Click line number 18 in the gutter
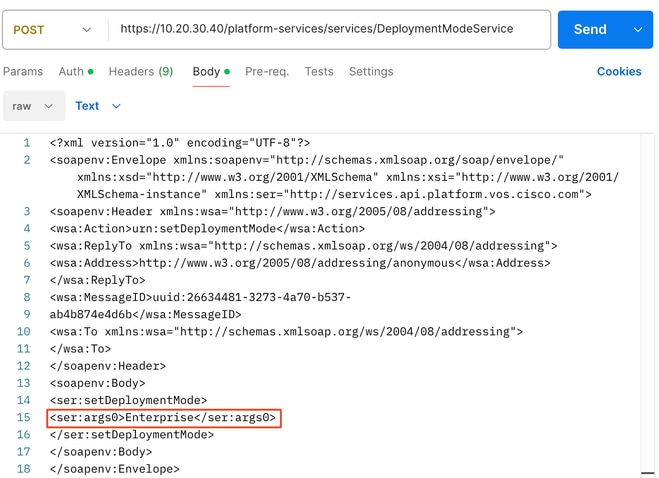This screenshot has height=478, width=659. click(x=24, y=469)
